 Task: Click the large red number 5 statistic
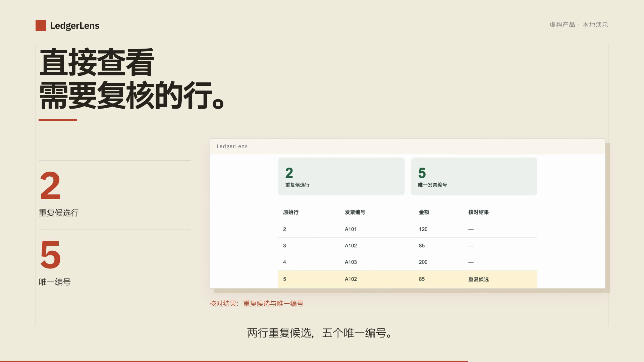[50, 255]
